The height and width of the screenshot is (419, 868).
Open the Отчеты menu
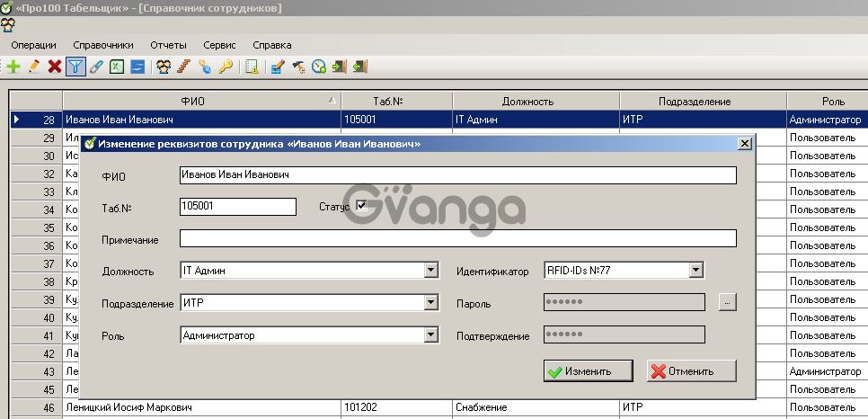[x=168, y=45]
